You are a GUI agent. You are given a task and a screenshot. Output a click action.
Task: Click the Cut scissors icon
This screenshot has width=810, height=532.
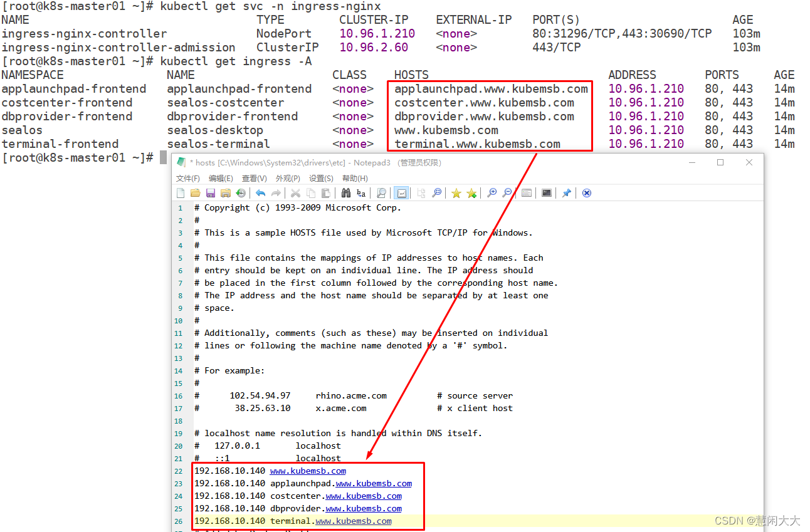[x=295, y=193]
